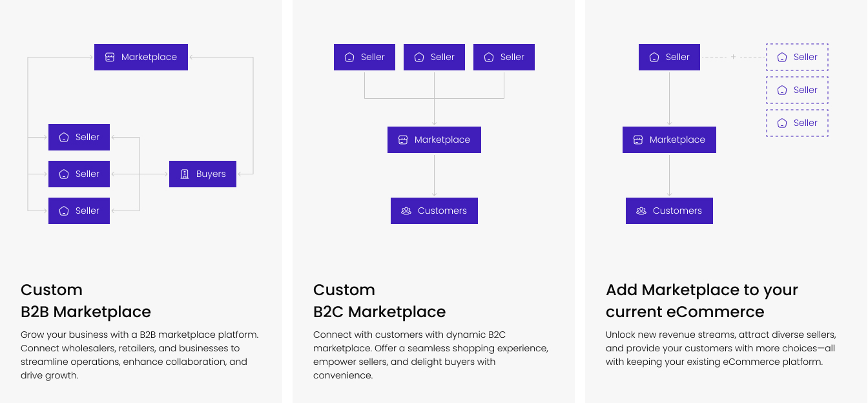Select the bottom Seller box in B2B diagram
This screenshot has width=868, height=403.
coord(79,211)
